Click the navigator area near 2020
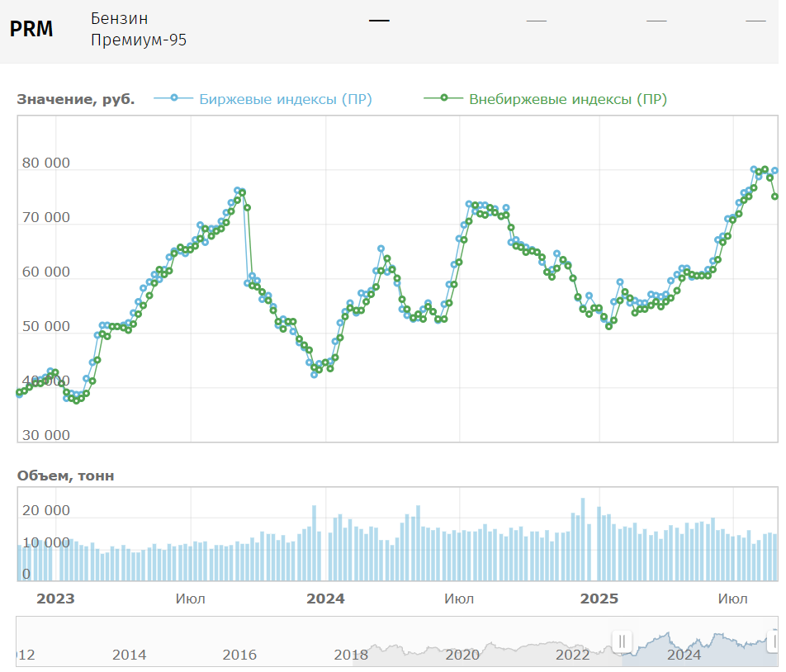The height and width of the screenshot is (672, 786). coord(462,655)
